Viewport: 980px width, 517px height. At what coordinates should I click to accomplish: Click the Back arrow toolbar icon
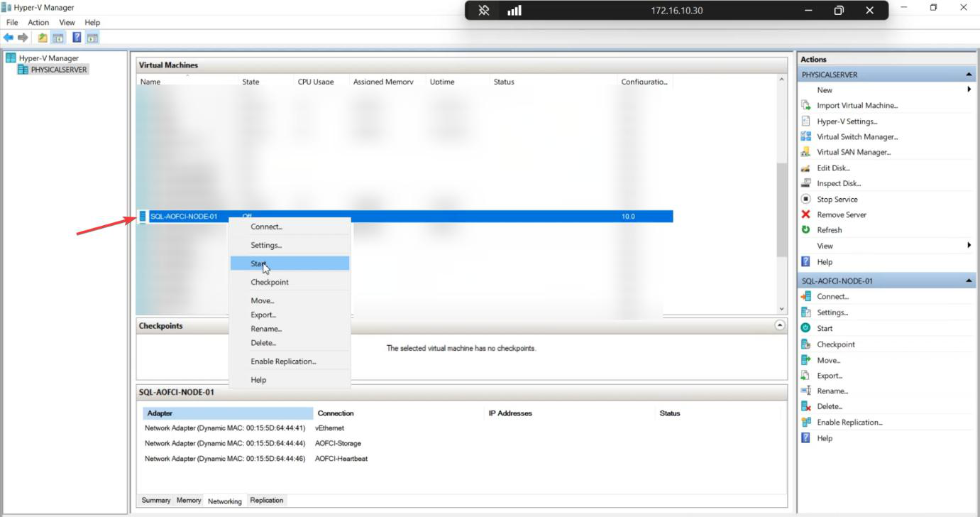tap(9, 38)
